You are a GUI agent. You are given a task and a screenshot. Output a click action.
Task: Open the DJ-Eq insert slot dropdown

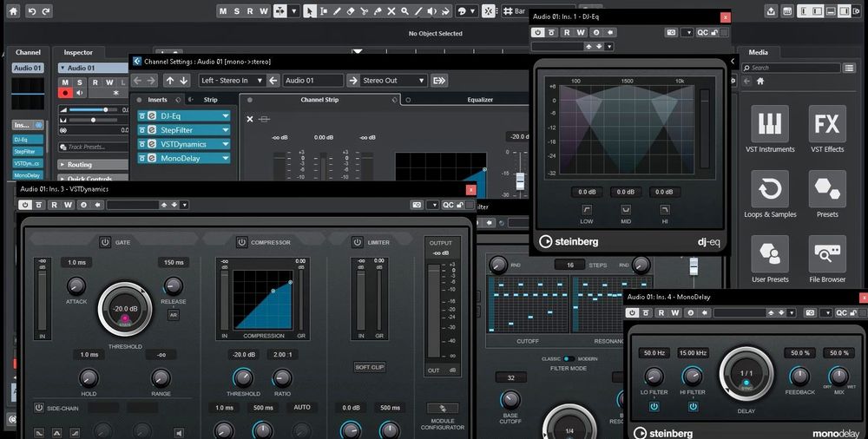coord(226,115)
